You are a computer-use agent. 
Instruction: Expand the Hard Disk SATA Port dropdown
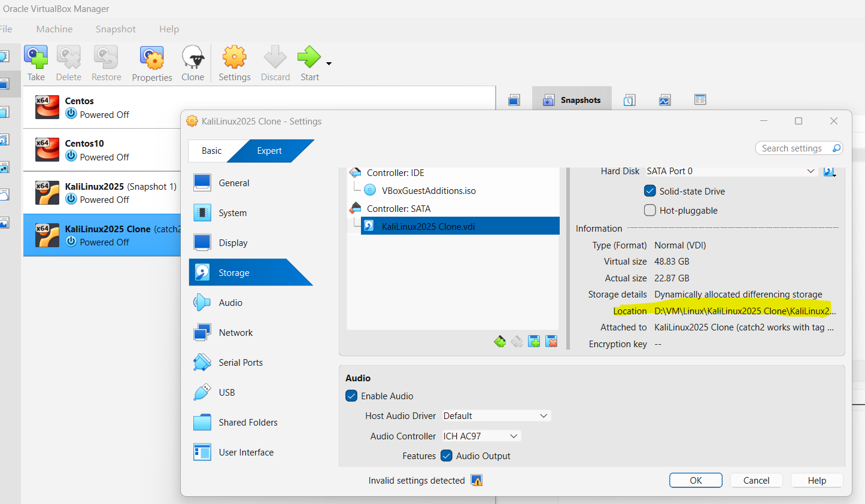[730, 171]
